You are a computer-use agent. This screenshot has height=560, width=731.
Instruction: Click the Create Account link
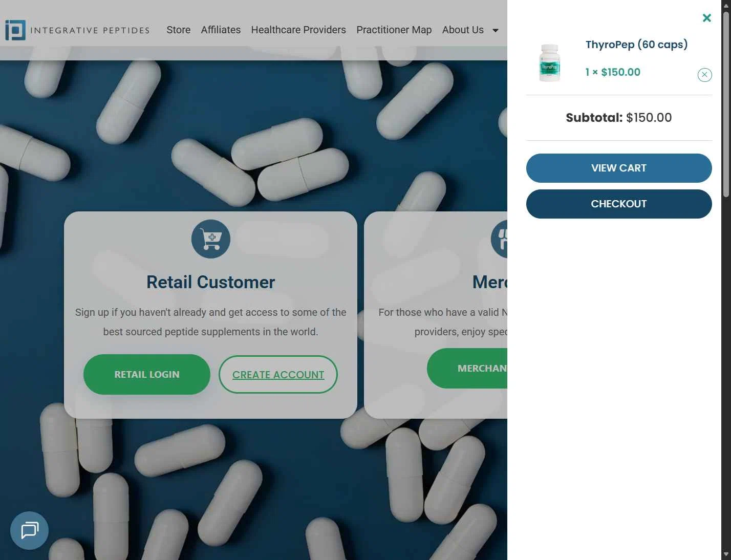(x=278, y=374)
